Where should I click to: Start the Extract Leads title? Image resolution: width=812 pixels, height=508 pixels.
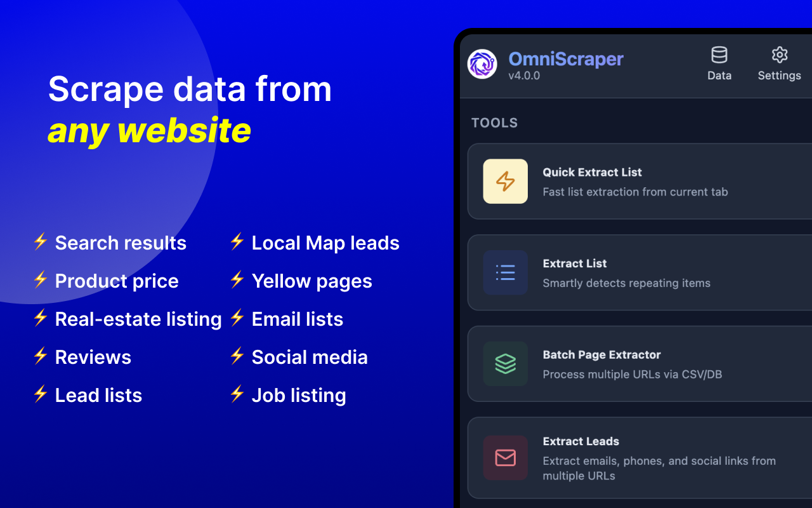pyautogui.click(x=581, y=441)
